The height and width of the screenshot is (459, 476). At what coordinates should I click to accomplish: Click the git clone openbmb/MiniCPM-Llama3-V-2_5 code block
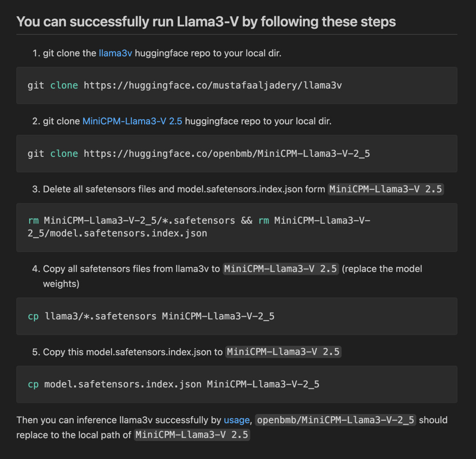(x=237, y=154)
